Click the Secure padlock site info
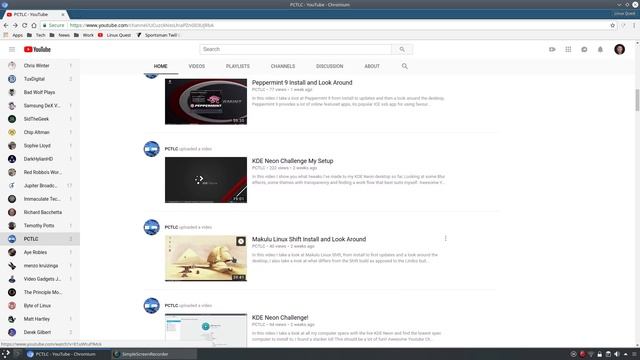 point(54,25)
